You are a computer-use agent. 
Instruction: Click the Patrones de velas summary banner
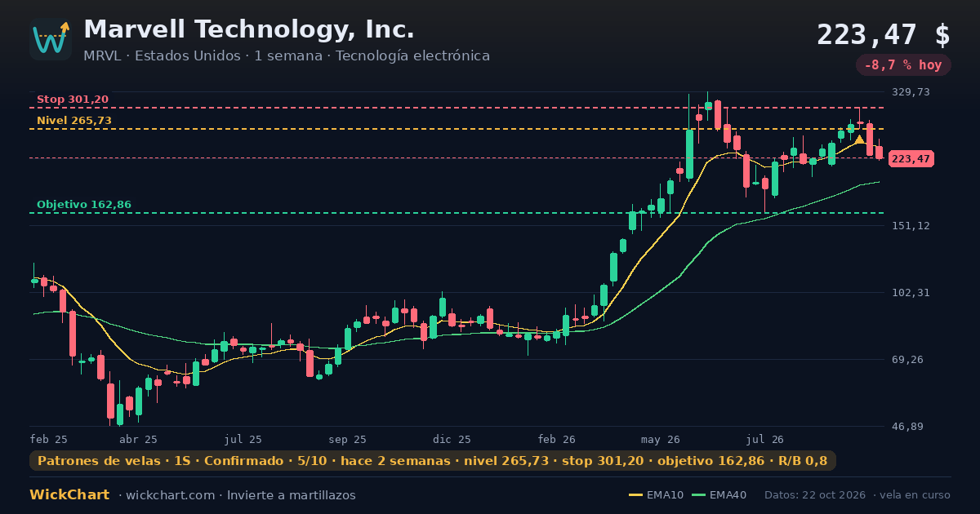tap(433, 461)
